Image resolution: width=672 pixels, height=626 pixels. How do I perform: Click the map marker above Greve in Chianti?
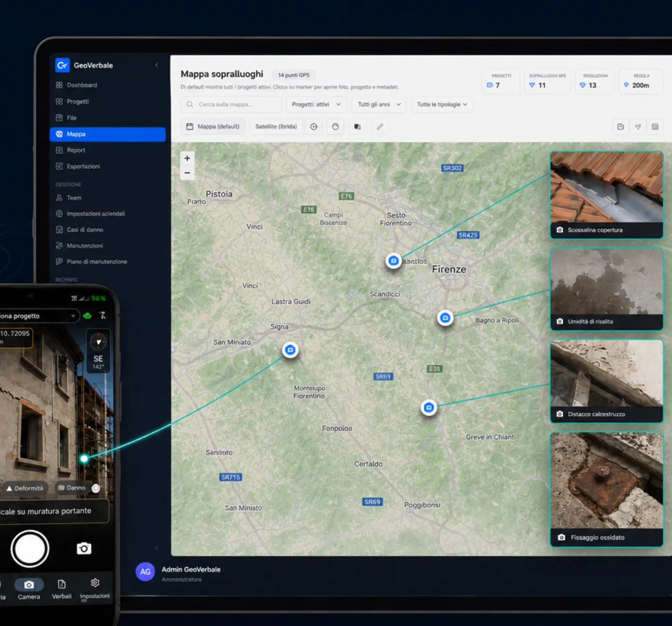point(429,408)
